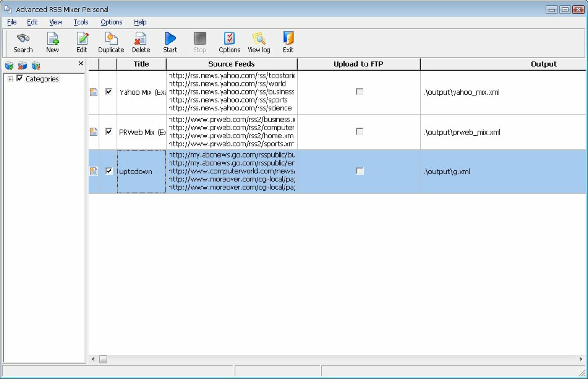Click the document icon in uptodown row
588x379 pixels.
coord(94,171)
